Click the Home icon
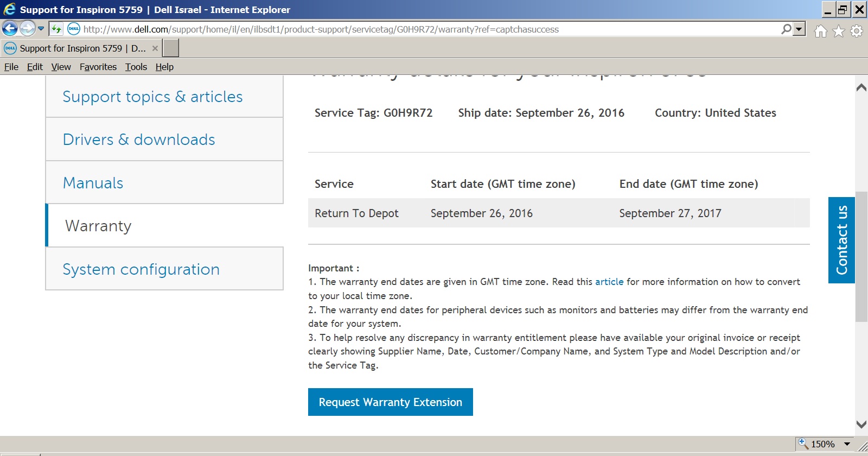 (x=821, y=31)
